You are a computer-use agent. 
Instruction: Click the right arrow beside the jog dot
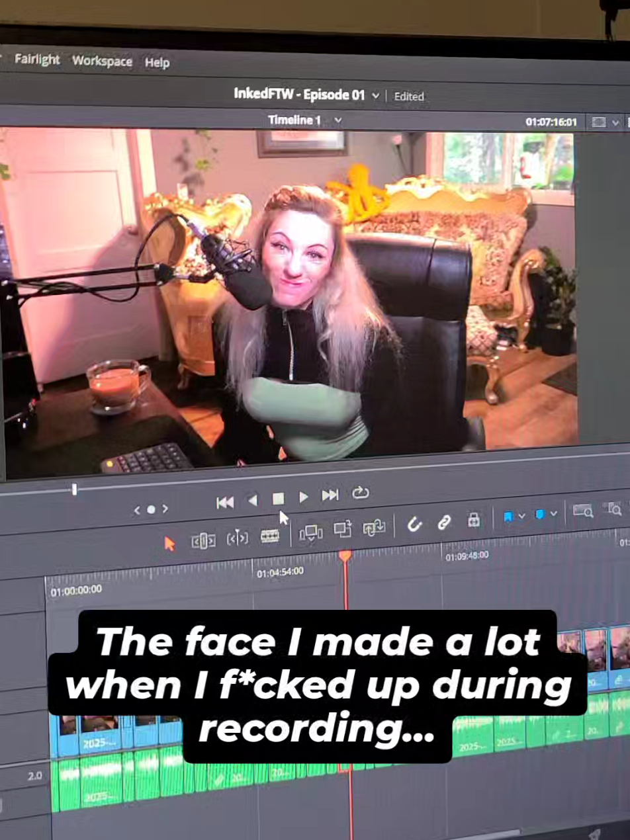pyautogui.click(x=165, y=508)
